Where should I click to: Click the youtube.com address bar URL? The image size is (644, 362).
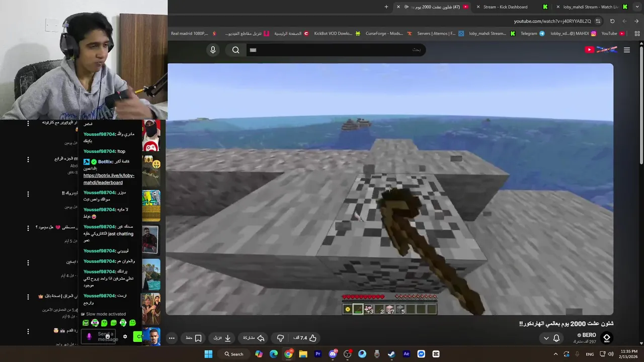tap(552, 21)
